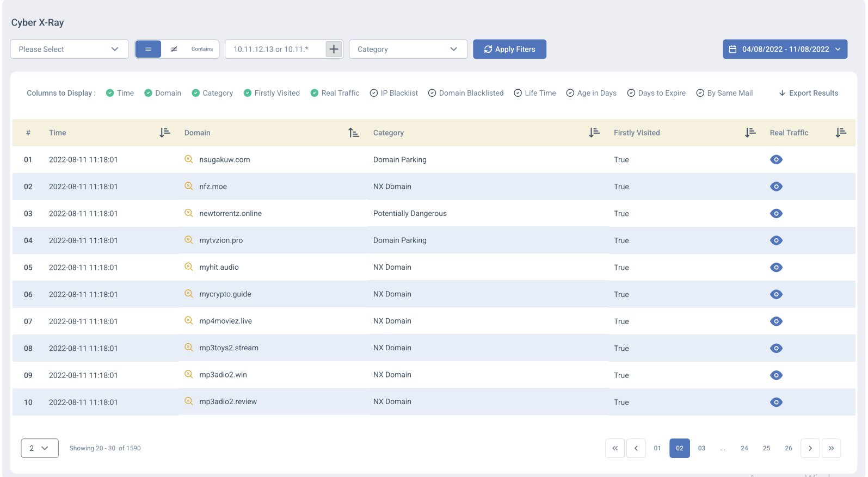View real traffic for mp3adio2.review
Viewport: 868px width, 477px height.
click(x=777, y=402)
